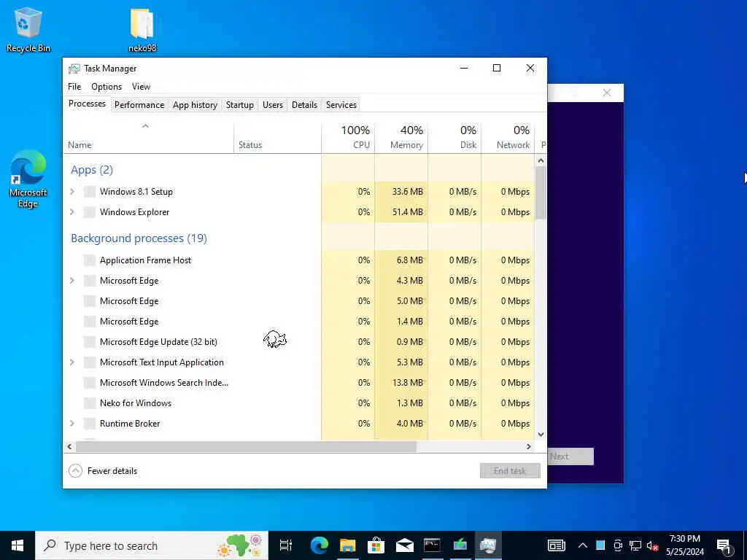Click the scroll up arrow
747x560 pixels.
541,160
